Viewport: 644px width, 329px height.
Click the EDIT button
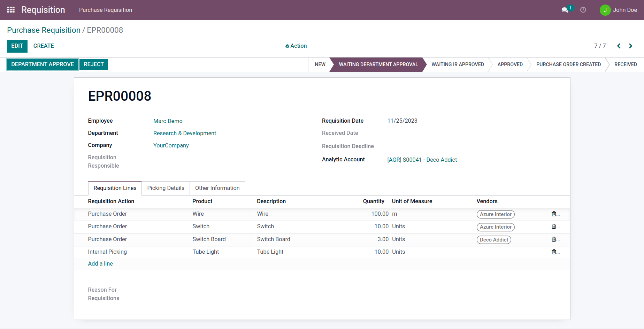(17, 46)
